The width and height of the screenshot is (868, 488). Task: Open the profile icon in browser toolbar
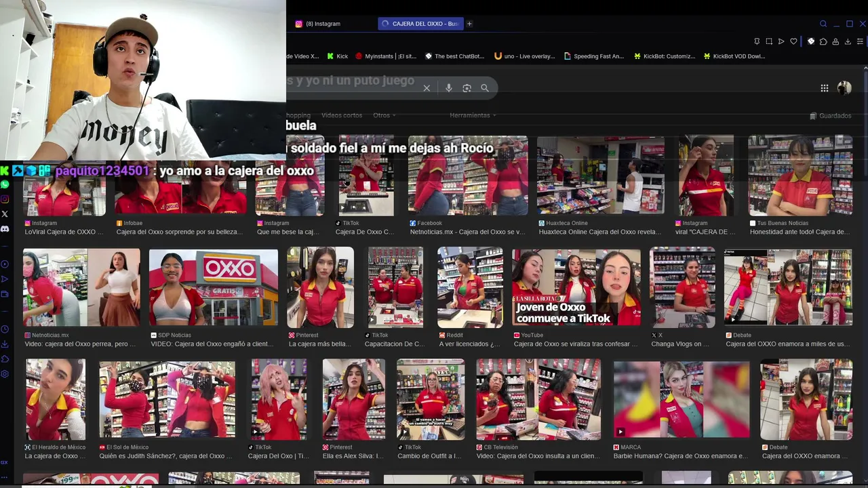[835, 41]
